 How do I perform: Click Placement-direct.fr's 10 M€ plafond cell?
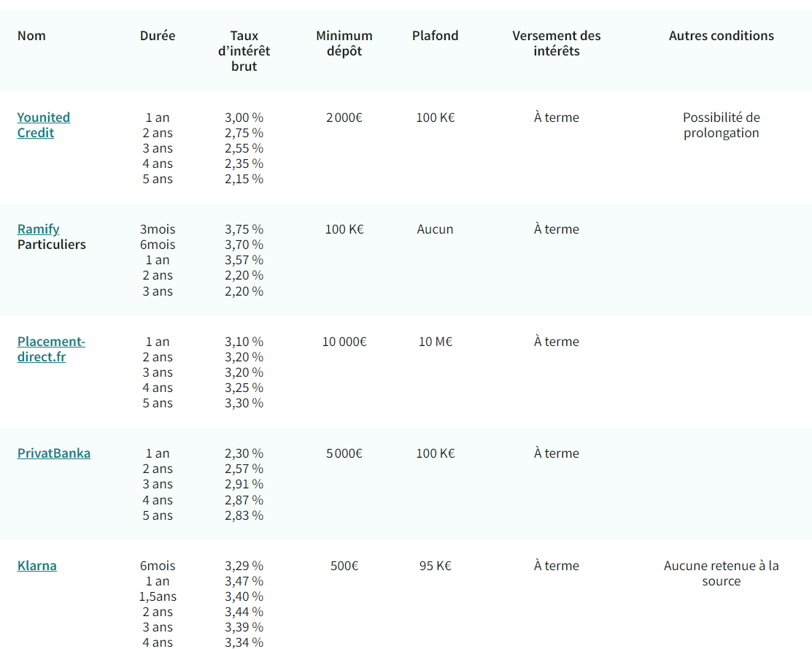(435, 342)
